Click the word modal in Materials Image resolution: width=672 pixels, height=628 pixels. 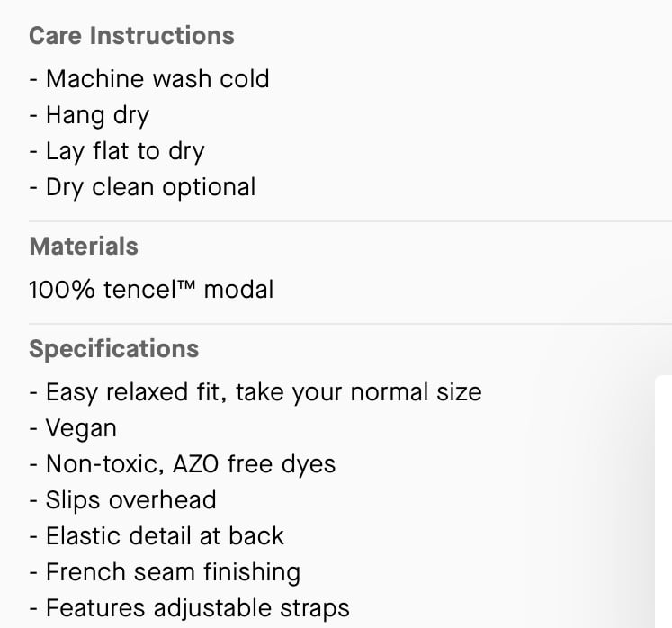tap(238, 290)
